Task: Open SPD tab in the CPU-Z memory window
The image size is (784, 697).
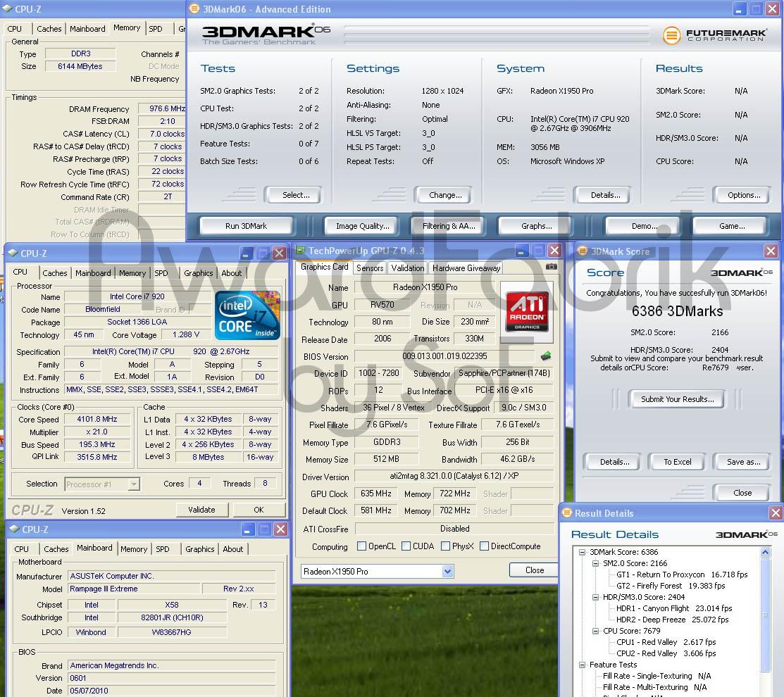Action: 156,29
